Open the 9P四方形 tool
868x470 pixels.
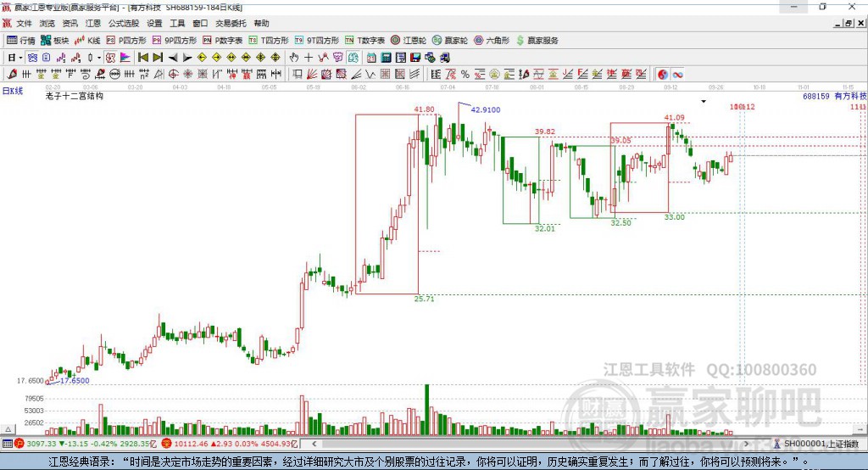(175, 41)
